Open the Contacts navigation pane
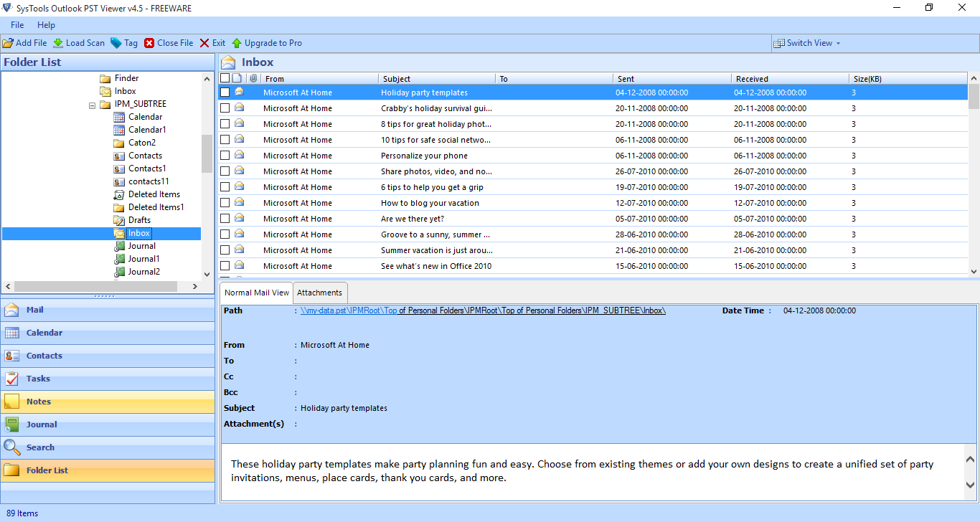Screen dimensions: 980x522 point(108,356)
